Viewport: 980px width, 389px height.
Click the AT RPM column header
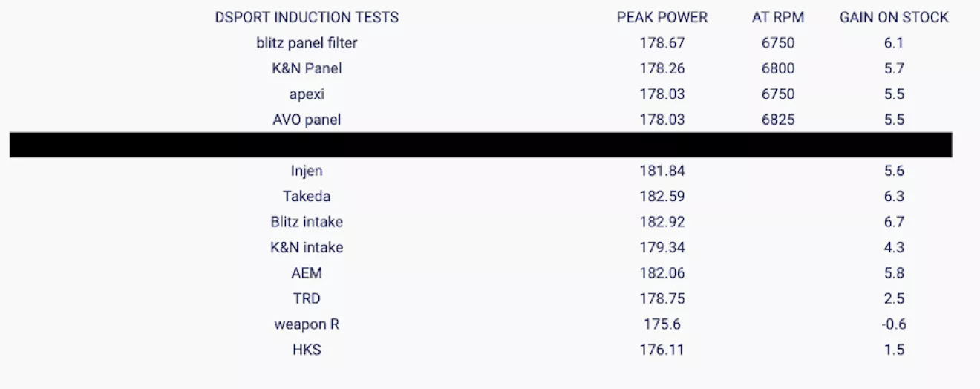tap(777, 17)
